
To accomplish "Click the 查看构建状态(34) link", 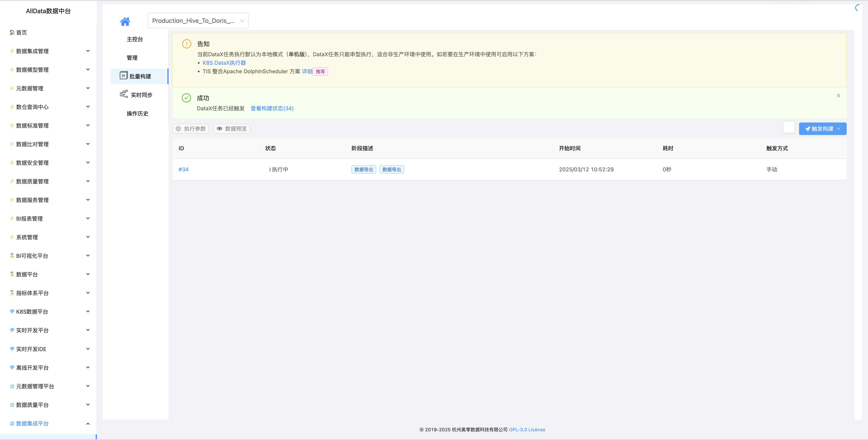I will [x=272, y=108].
